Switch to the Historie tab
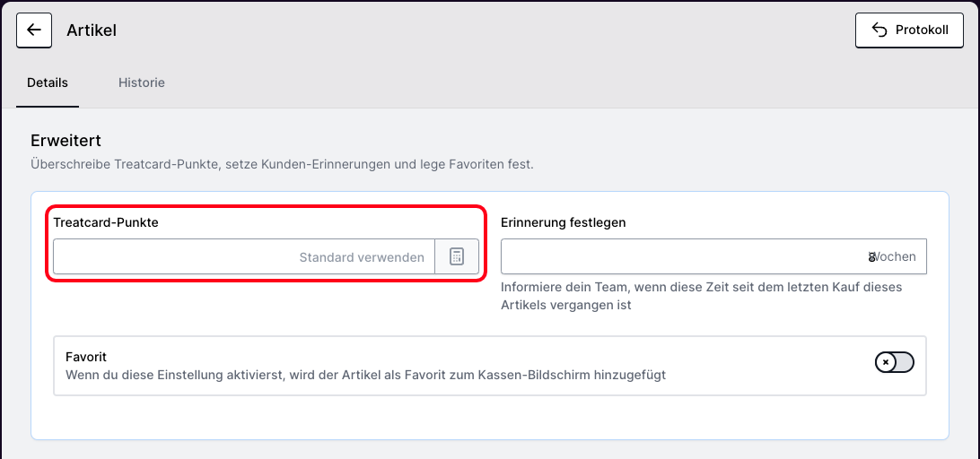 [x=142, y=82]
